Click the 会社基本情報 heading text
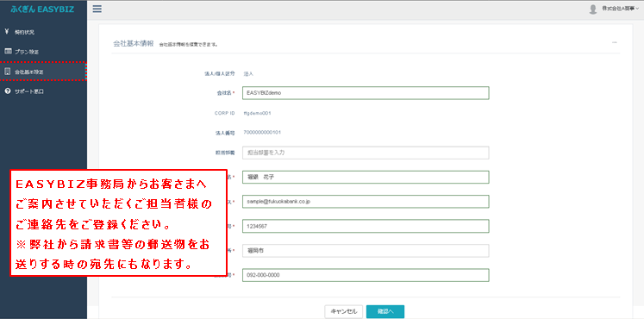Screen dimensions: 644x319 click(134, 43)
